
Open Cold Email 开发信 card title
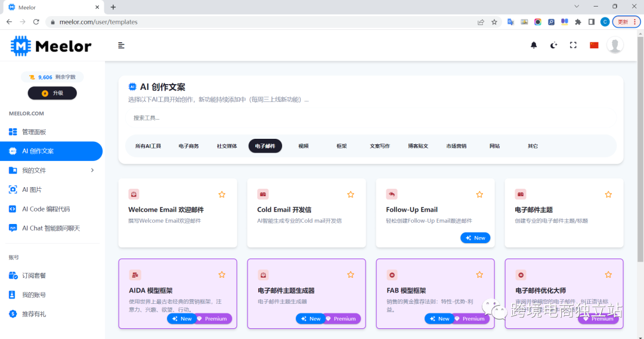click(x=284, y=210)
